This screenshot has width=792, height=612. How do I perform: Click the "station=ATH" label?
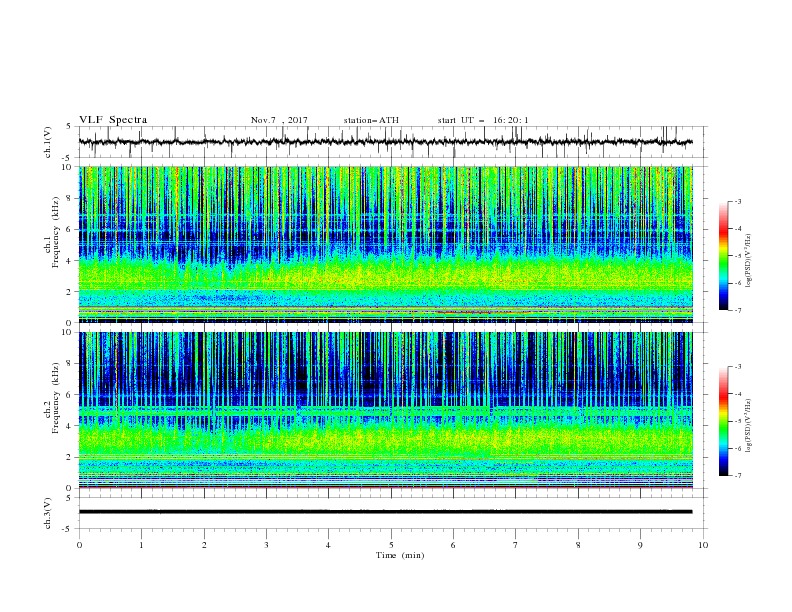point(371,120)
